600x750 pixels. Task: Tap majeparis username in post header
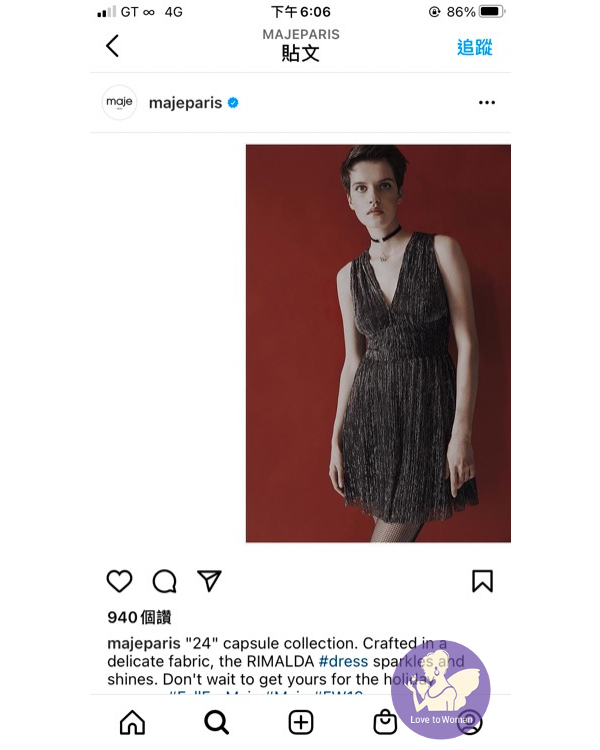point(186,103)
